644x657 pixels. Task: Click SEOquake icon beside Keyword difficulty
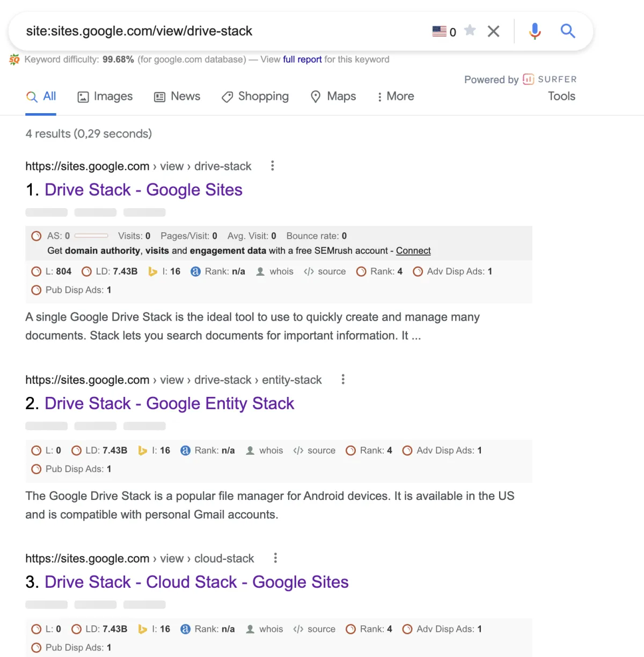click(14, 60)
